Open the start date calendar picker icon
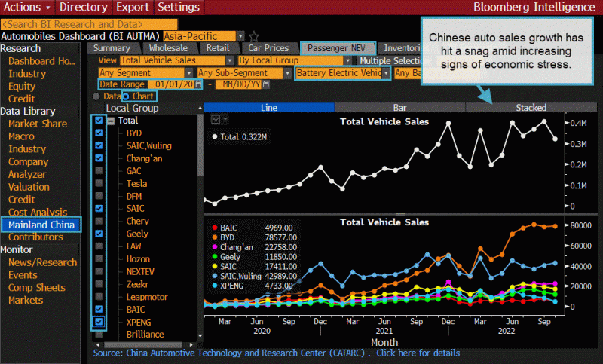Image resolution: width=603 pixels, height=364 pixels. [198, 84]
